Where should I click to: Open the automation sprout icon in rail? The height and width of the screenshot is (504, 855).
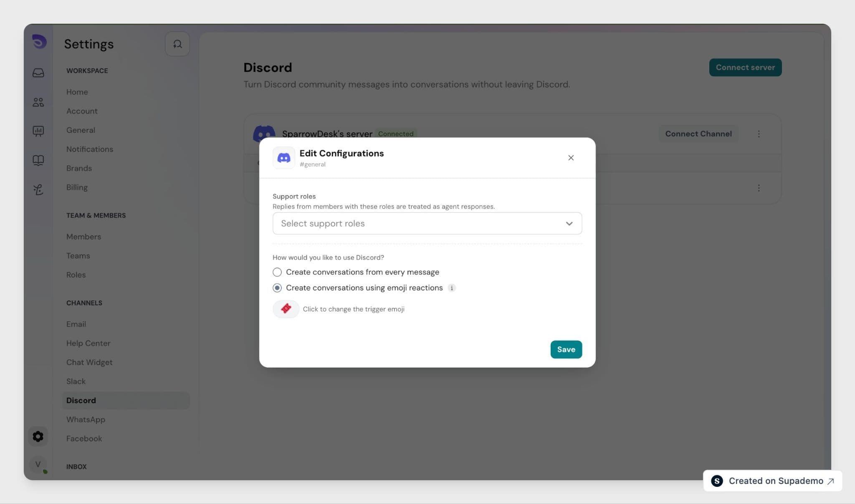click(x=38, y=189)
